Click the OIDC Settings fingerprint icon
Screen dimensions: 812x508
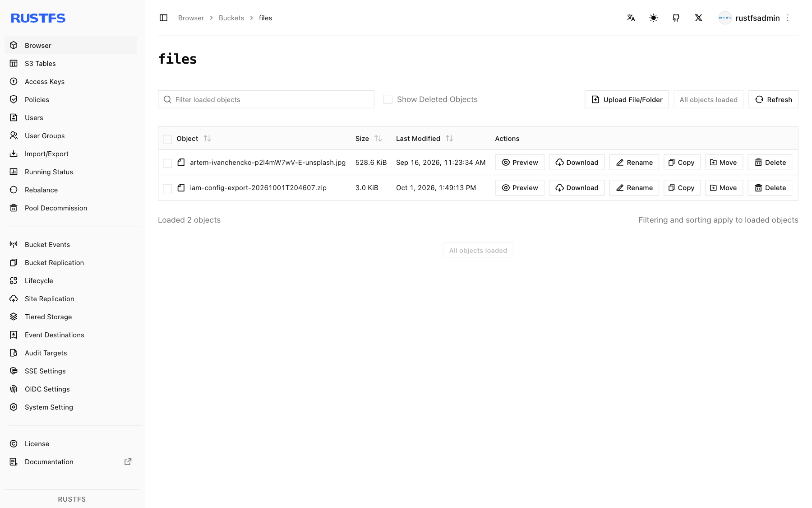tap(14, 389)
